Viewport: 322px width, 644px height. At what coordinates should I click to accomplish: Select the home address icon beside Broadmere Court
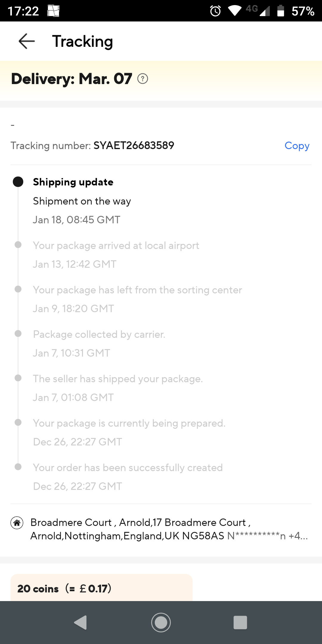coord(17,522)
